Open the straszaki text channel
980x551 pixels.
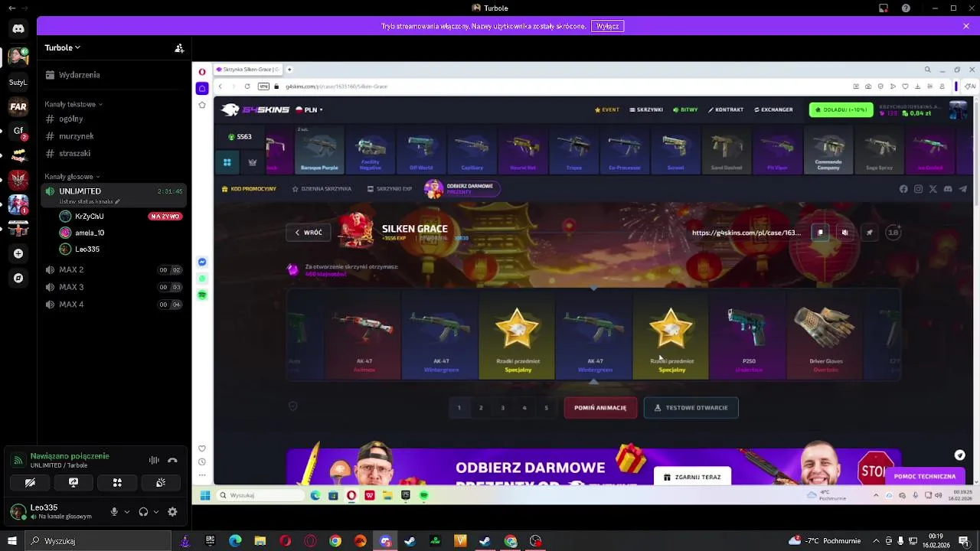tap(113, 153)
